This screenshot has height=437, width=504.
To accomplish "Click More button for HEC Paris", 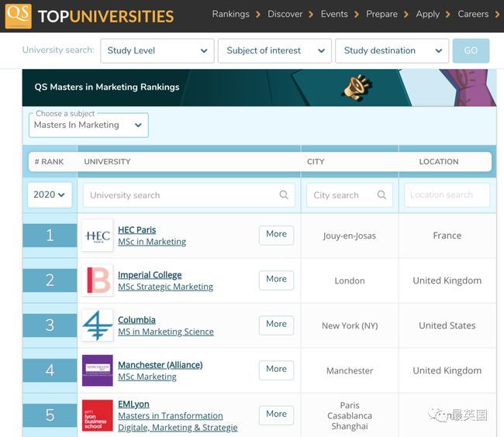I will [x=276, y=234].
